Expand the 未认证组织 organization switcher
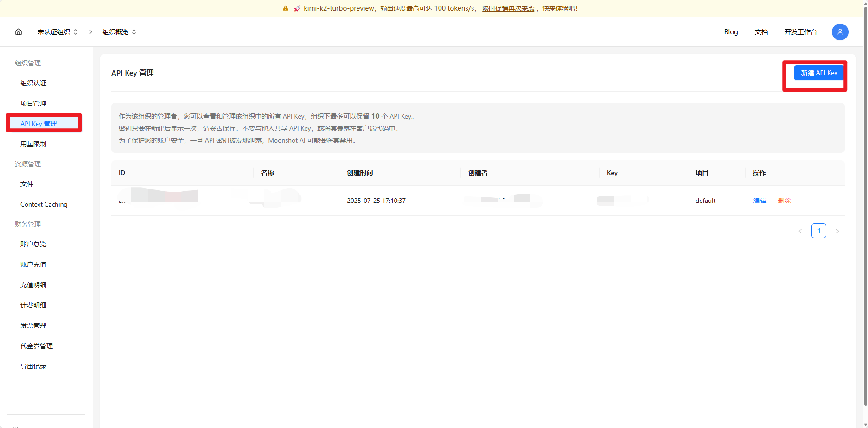The image size is (868, 428). pos(57,32)
